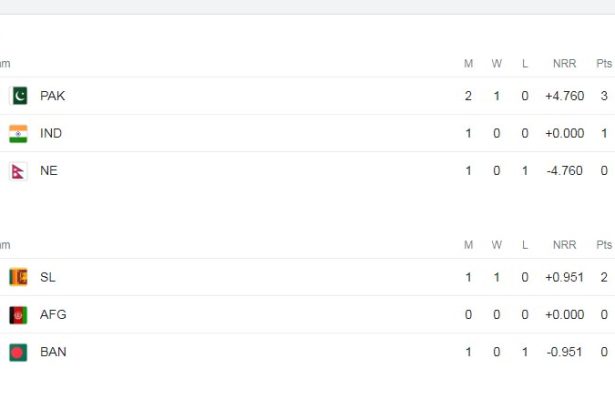Open the AFG team entry
The height and width of the screenshot is (410, 615).
pos(53,315)
